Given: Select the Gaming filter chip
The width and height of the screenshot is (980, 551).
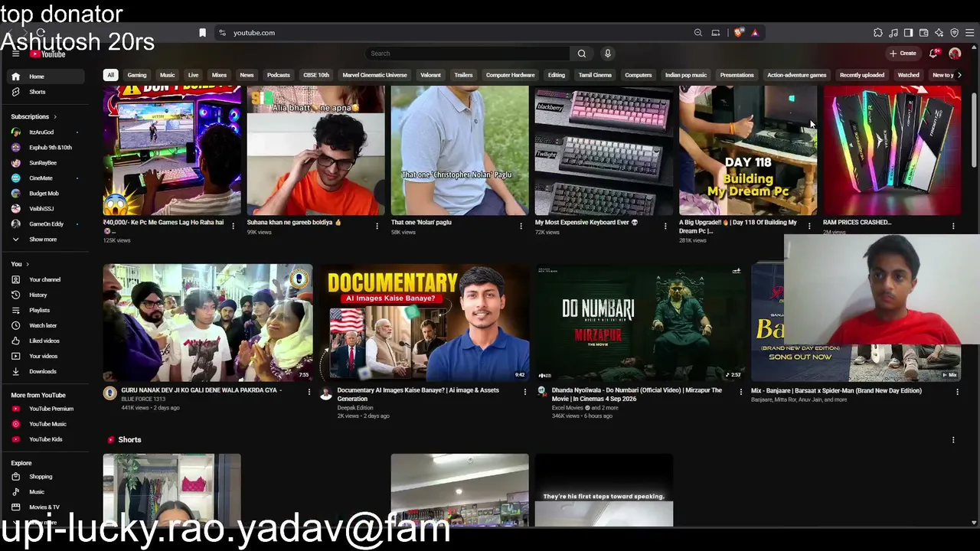Looking at the screenshot, I should (137, 75).
